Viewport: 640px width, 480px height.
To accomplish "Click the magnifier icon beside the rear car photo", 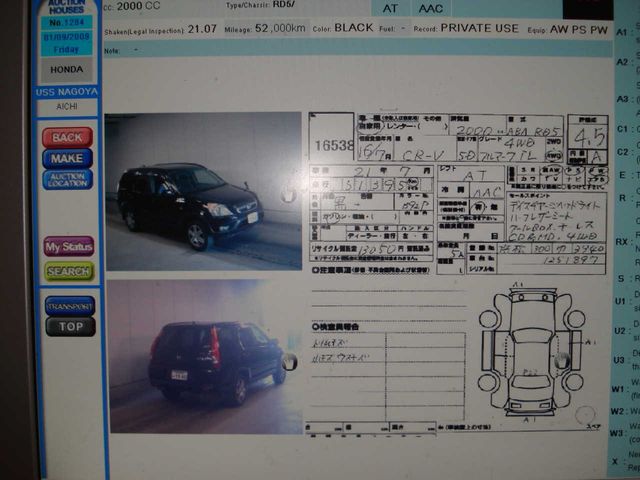I will 289,362.
